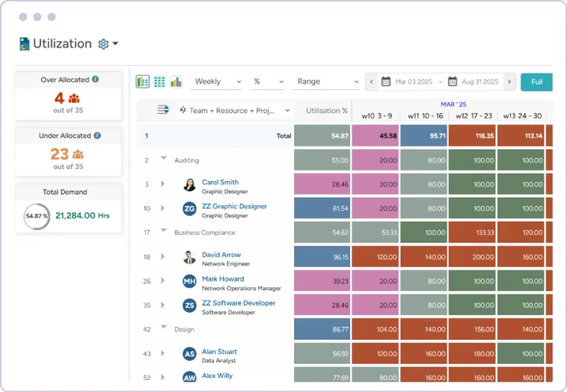
Task: Click the Under Allocated info icon
Action: pos(98,135)
